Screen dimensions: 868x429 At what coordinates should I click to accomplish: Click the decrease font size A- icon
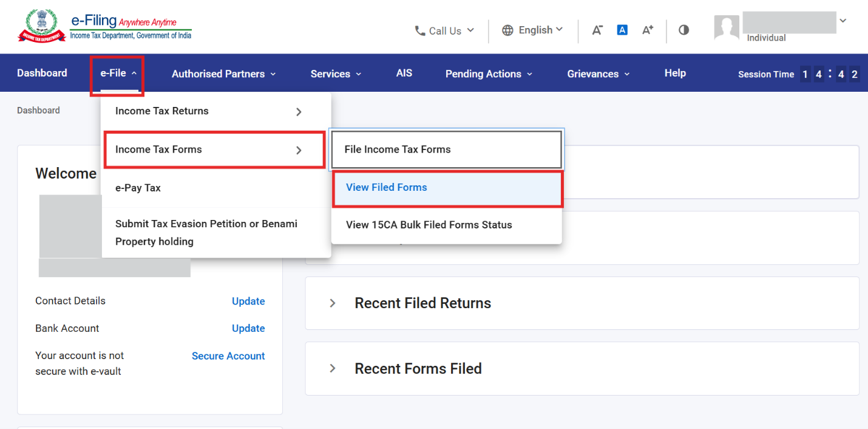coord(597,30)
